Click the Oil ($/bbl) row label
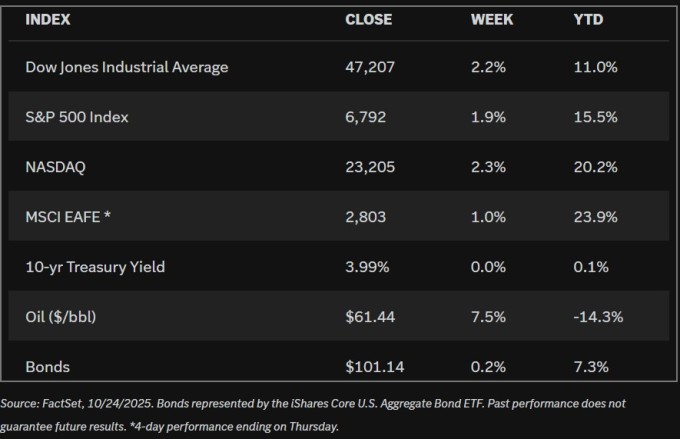680x439 pixels. tap(67, 317)
